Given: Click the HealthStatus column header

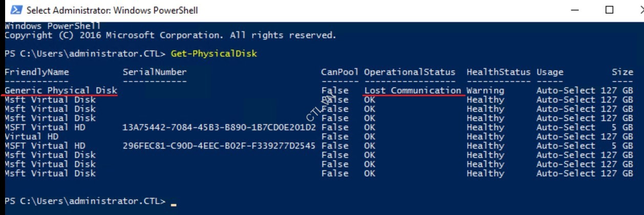Looking at the screenshot, I should 499,72.
